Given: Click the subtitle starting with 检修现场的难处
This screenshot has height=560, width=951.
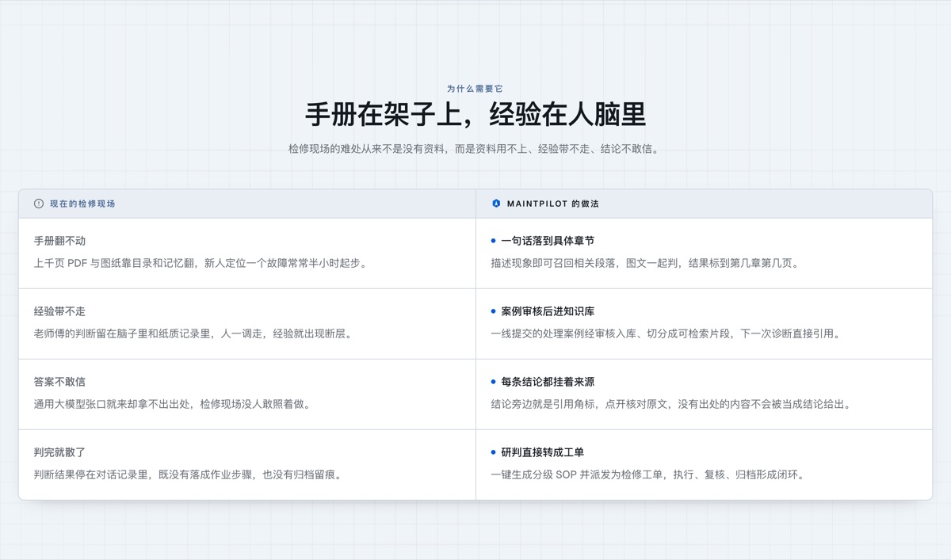Looking at the screenshot, I should click(x=475, y=148).
